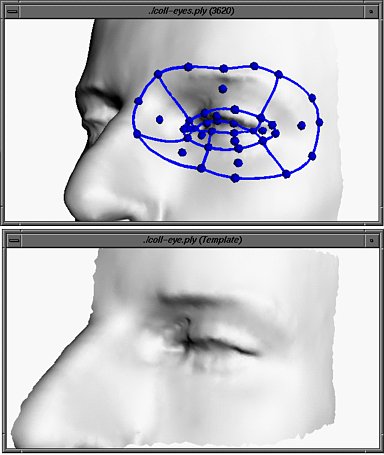Click the nose tip in the top viewport

tap(74, 190)
